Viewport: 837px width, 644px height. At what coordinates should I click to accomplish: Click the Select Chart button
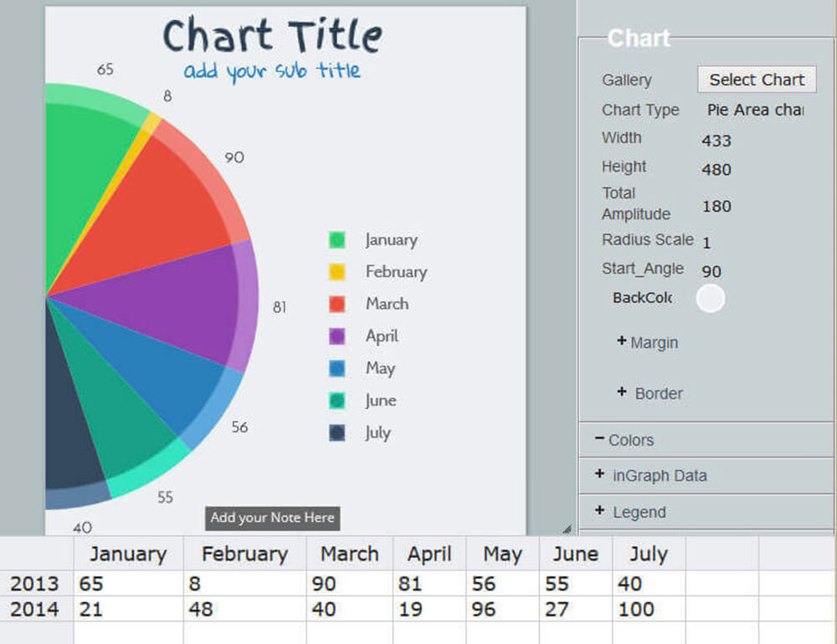point(757,79)
